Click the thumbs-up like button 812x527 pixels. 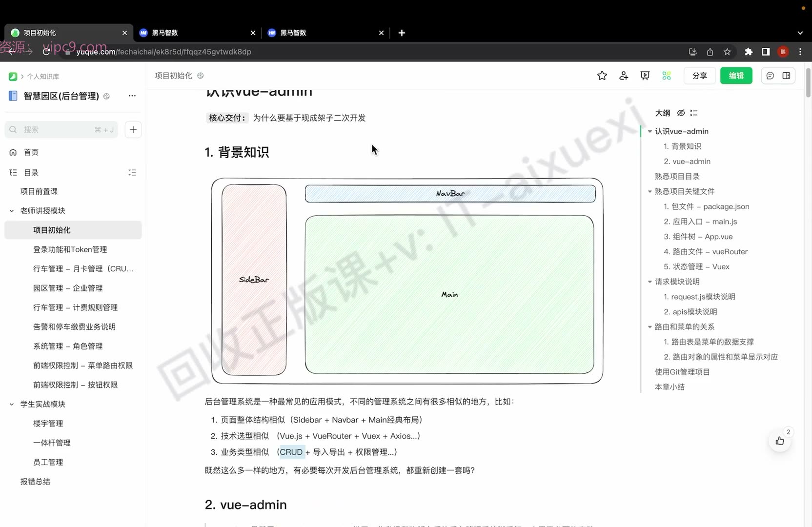tap(780, 441)
